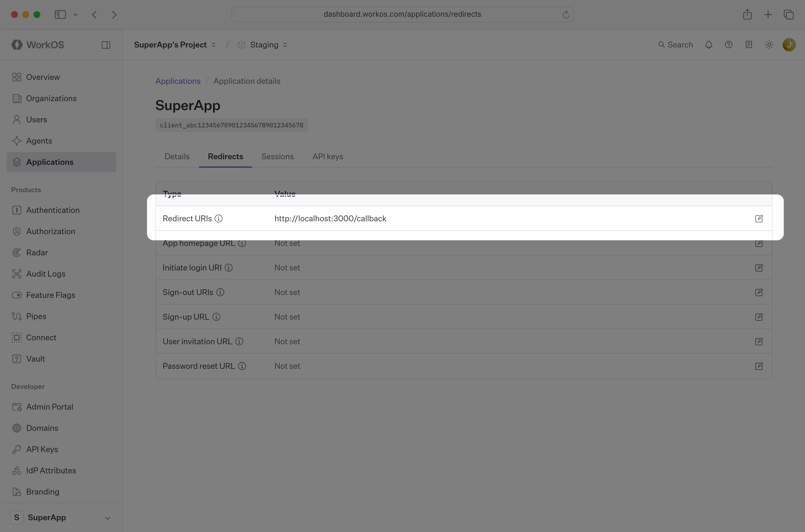Open browser sidebar options chevron

[76, 15]
